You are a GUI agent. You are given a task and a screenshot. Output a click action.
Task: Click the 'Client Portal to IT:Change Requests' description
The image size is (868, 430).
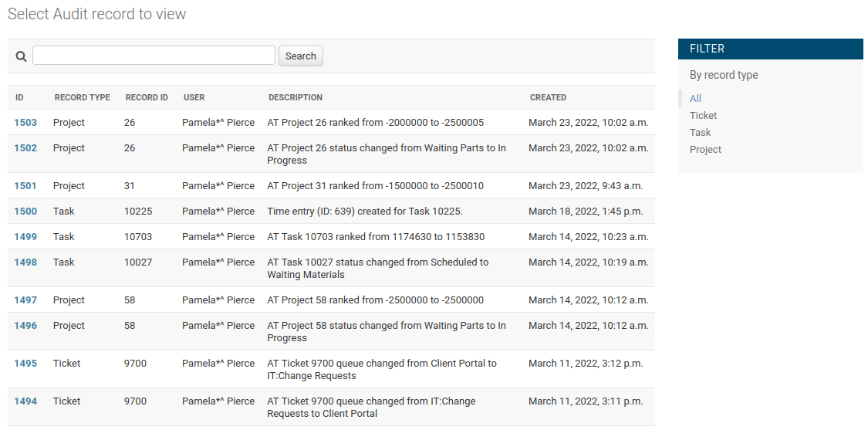(381, 369)
